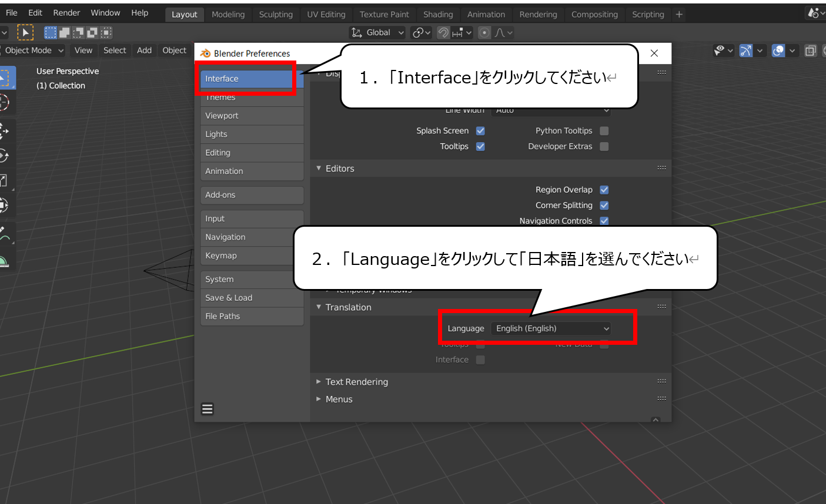Open the Render menu
Image resolution: width=826 pixels, height=504 pixels.
(x=66, y=13)
